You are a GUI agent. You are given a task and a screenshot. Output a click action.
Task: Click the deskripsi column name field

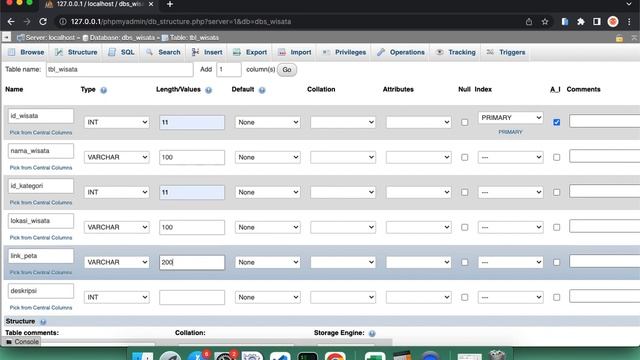(x=41, y=291)
